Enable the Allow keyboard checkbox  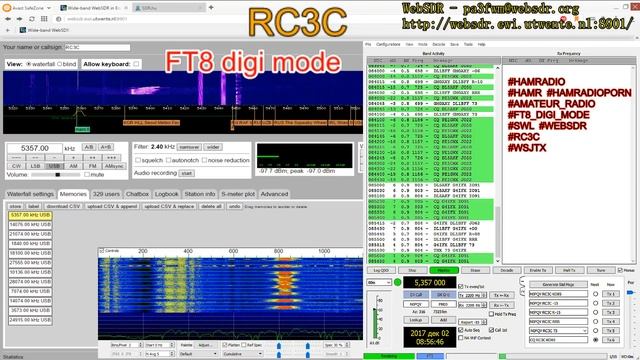[136, 64]
